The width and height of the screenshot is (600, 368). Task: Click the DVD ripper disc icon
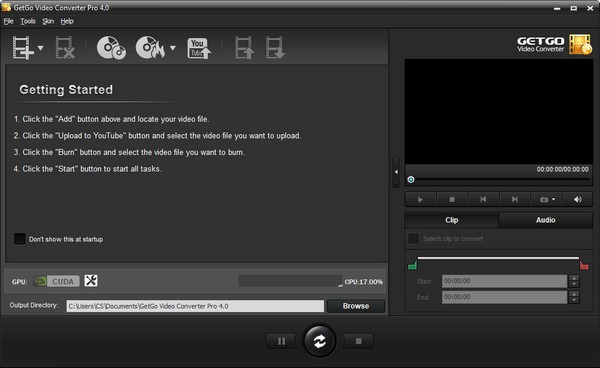tap(111, 48)
